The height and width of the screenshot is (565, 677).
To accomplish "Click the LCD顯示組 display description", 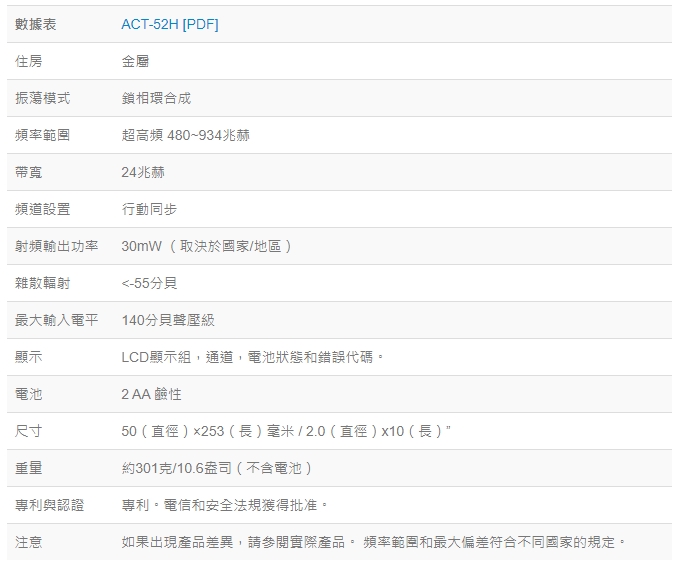I will (253, 357).
